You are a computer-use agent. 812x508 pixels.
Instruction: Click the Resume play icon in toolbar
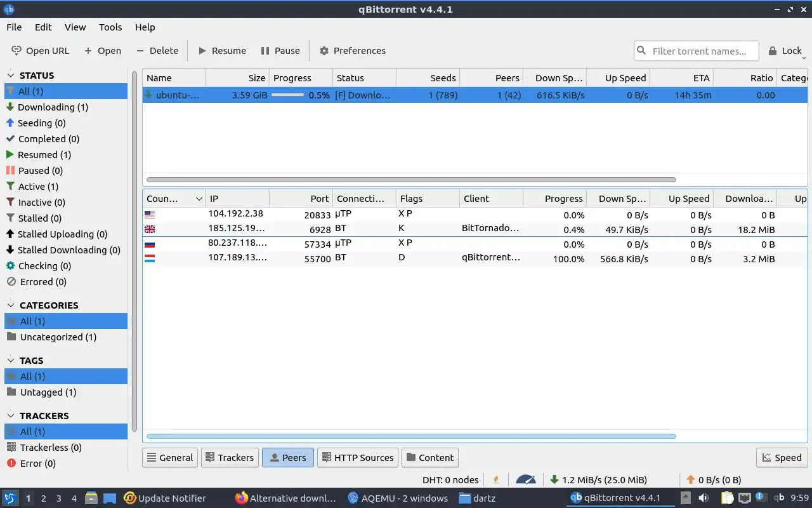pos(202,51)
